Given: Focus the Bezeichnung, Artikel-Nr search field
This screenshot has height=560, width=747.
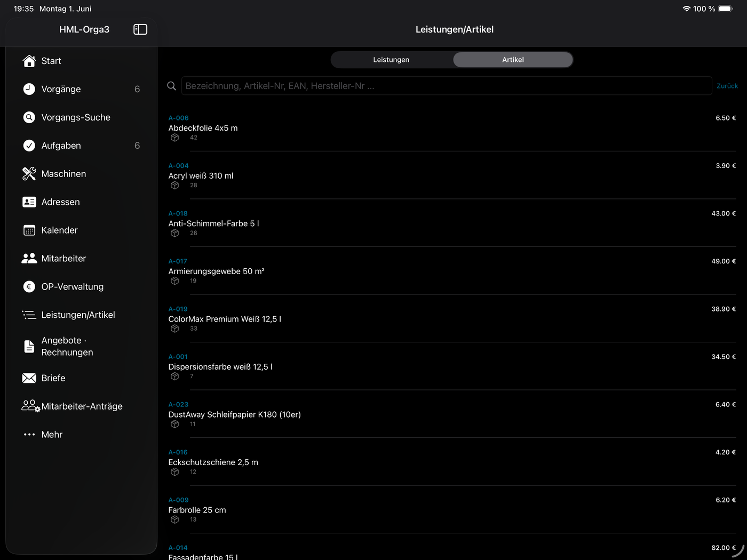Looking at the screenshot, I should pos(447,86).
